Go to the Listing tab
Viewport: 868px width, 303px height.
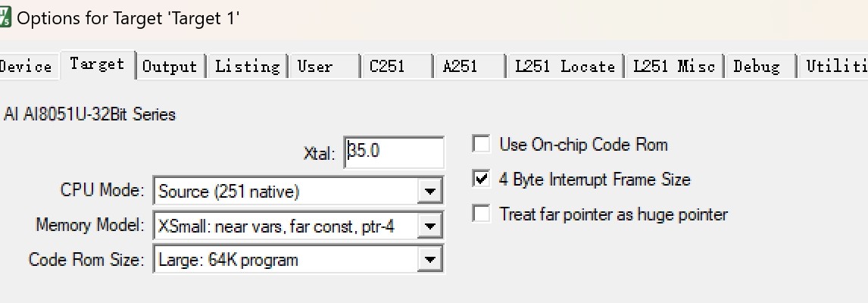click(247, 67)
